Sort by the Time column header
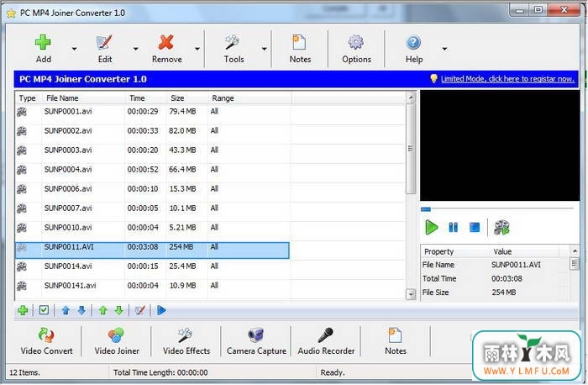The image size is (588, 385). point(145,98)
